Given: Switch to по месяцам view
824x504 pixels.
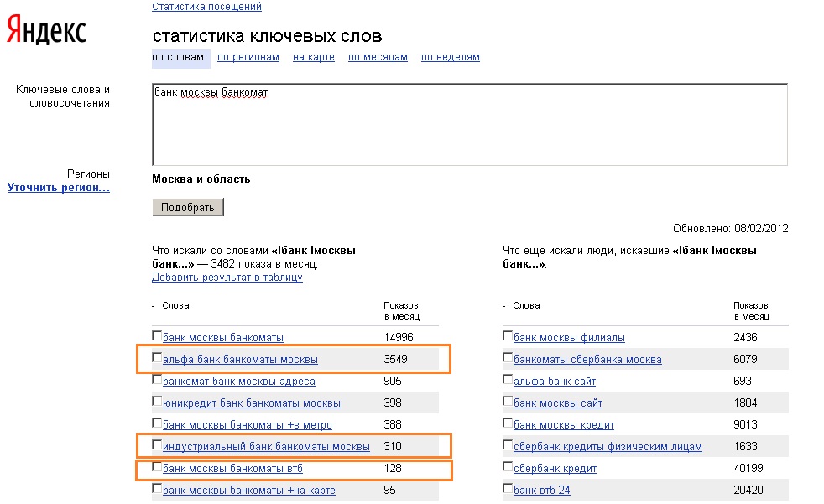Looking at the screenshot, I should (x=378, y=57).
